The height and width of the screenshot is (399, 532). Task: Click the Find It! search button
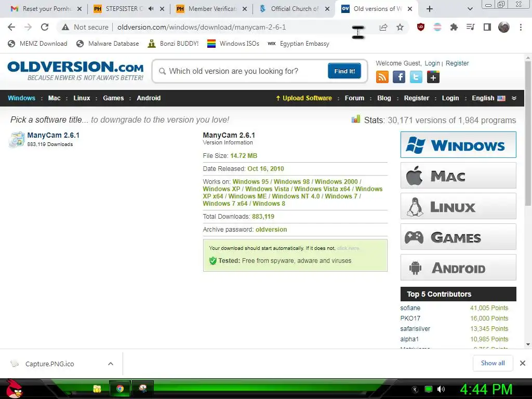click(x=344, y=71)
